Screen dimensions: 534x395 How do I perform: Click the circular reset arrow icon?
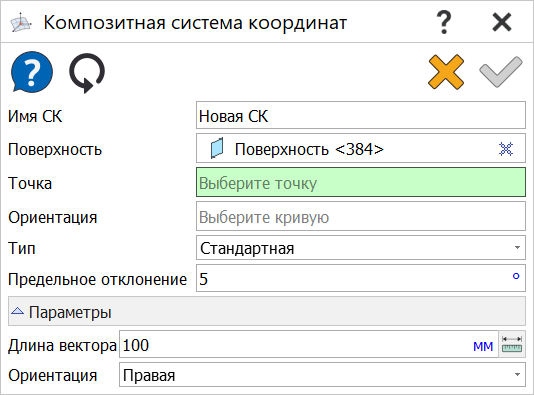point(87,73)
